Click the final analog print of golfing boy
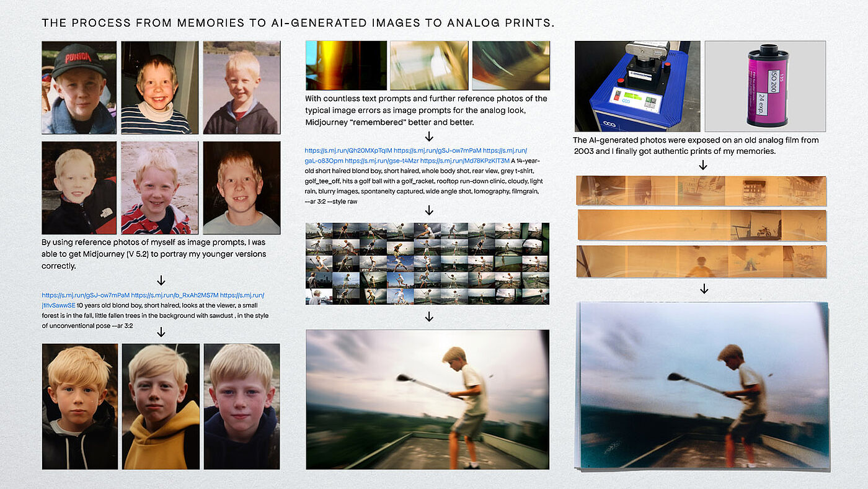Image resolution: width=868 pixels, height=489 pixels. [704, 385]
